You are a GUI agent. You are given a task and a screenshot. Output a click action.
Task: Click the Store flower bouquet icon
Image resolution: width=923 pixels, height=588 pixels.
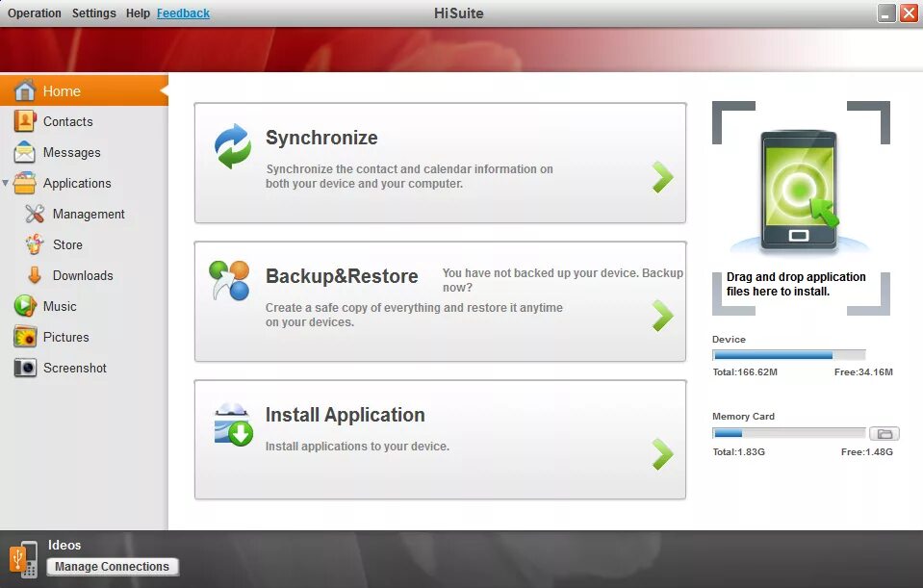(35, 244)
